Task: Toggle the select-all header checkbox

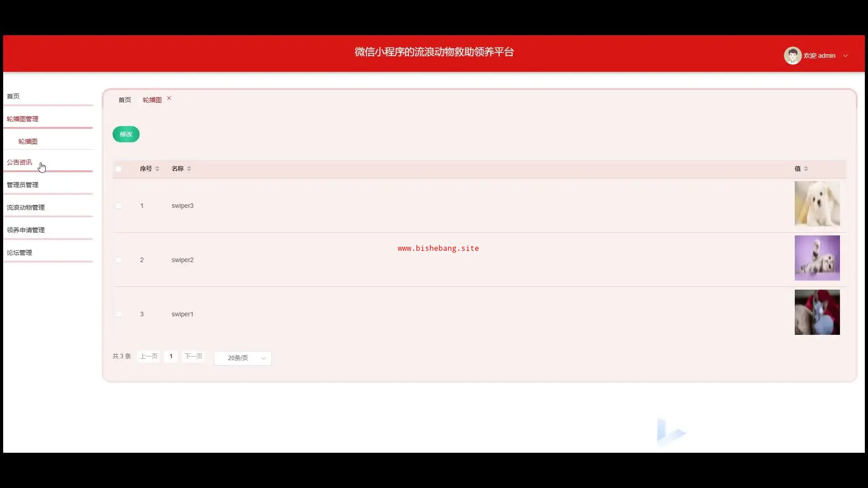Action: tap(118, 169)
